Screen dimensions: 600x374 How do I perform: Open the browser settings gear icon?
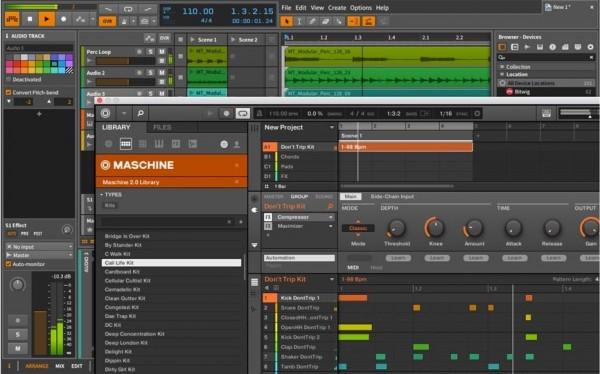click(590, 47)
